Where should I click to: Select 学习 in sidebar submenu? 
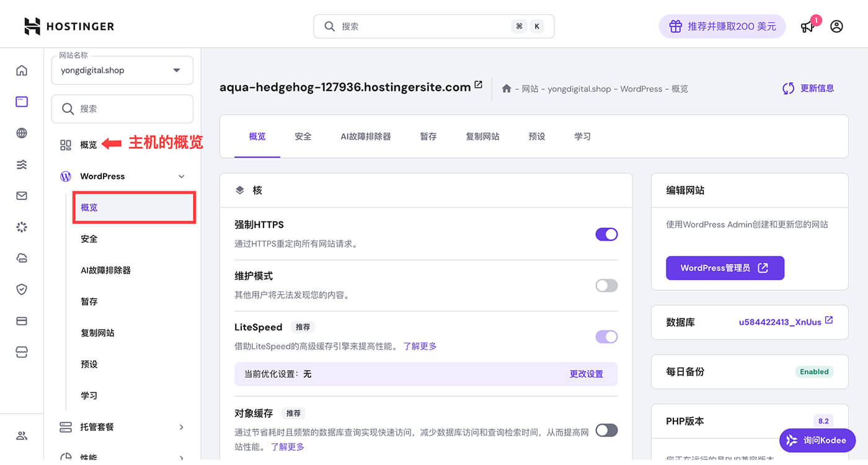click(89, 396)
